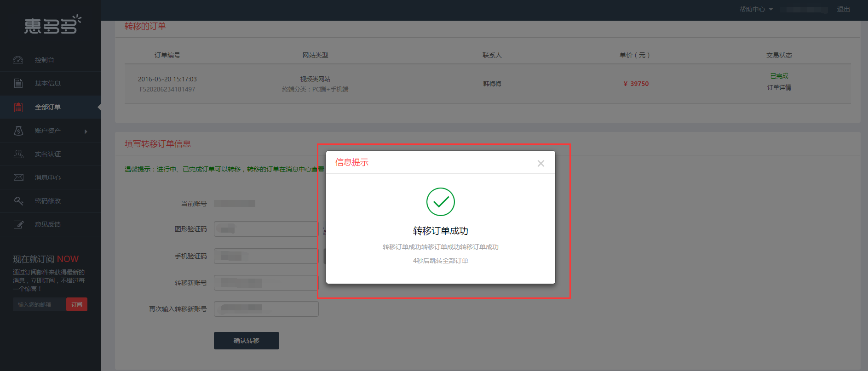868x371 pixels.
Task: Click the 消息中心 envelope icon
Action: click(x=18, y=177)
